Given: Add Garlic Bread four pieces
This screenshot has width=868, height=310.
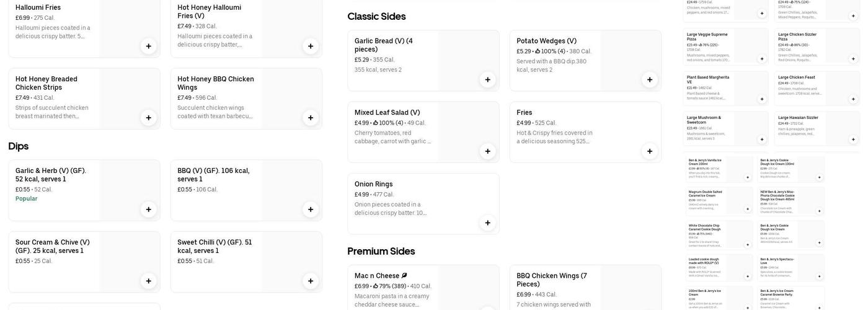Looking at the screenshot, I should click(x=487, y=79).
